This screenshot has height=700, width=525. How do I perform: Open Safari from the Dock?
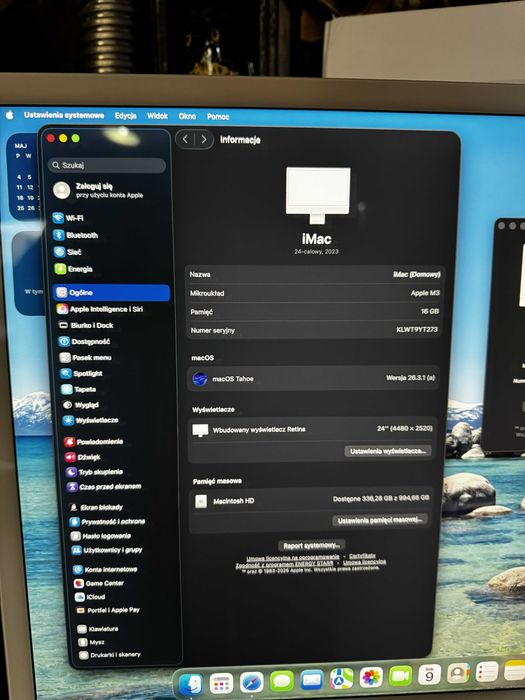252,683
